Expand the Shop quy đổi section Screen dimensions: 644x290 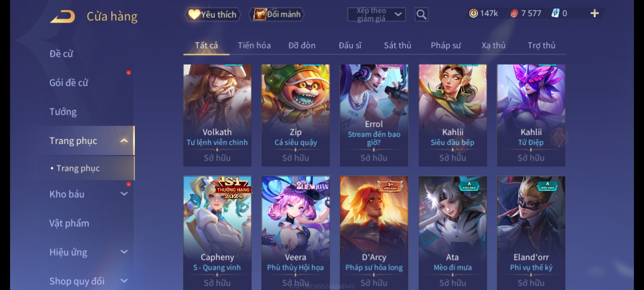tap(124, 281)
